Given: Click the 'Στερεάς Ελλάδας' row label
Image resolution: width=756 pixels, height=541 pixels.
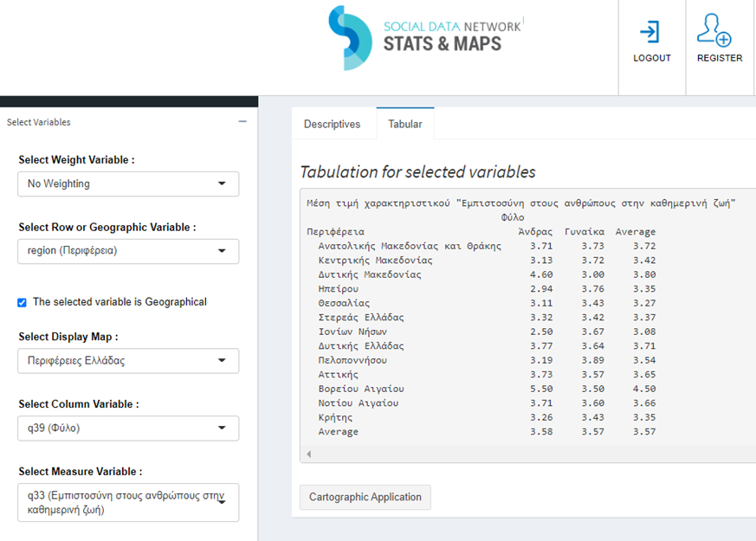Looking at the screenshot, I should (360, 318).
